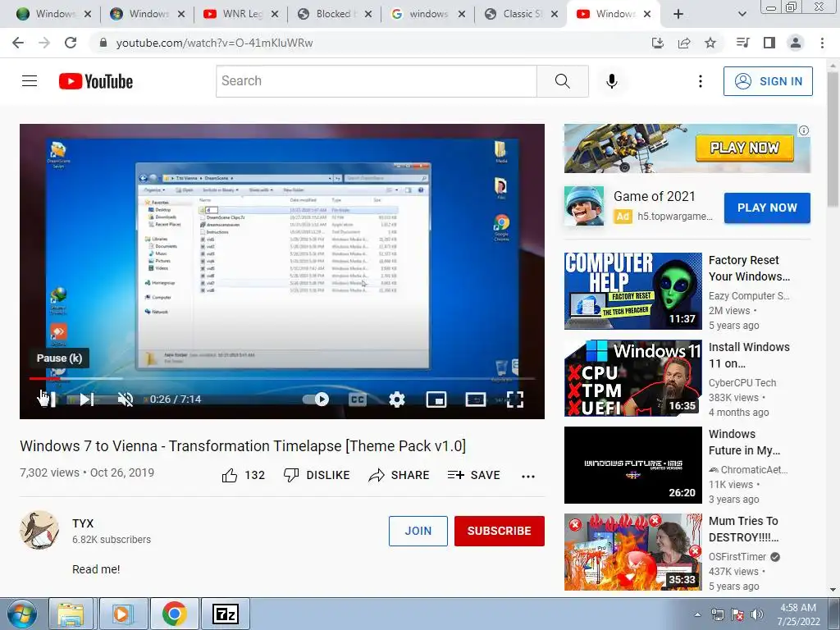Viewport: 840px width, 630px height.
Task: Open the Factory Reset Your Windows video thumbnail
Action: [x=633, y=291]
